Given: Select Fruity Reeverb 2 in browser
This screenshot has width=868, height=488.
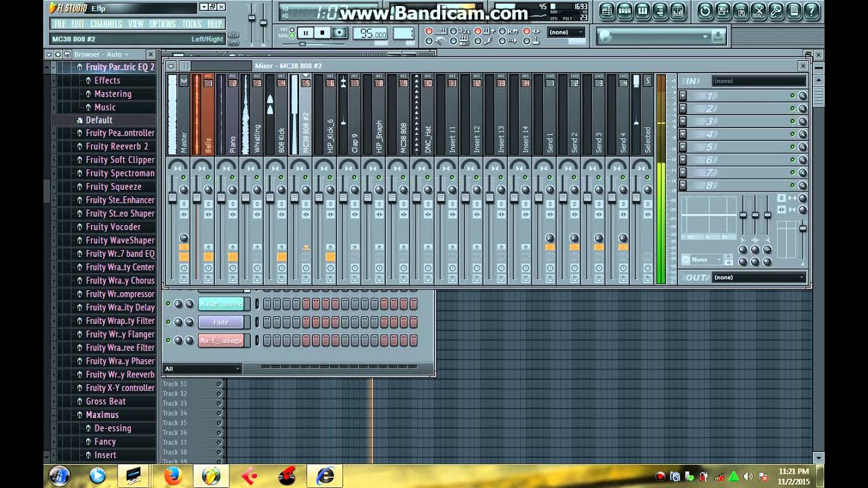Looking at the screenshot, I should pyautogui.click(x=117, y=146).
